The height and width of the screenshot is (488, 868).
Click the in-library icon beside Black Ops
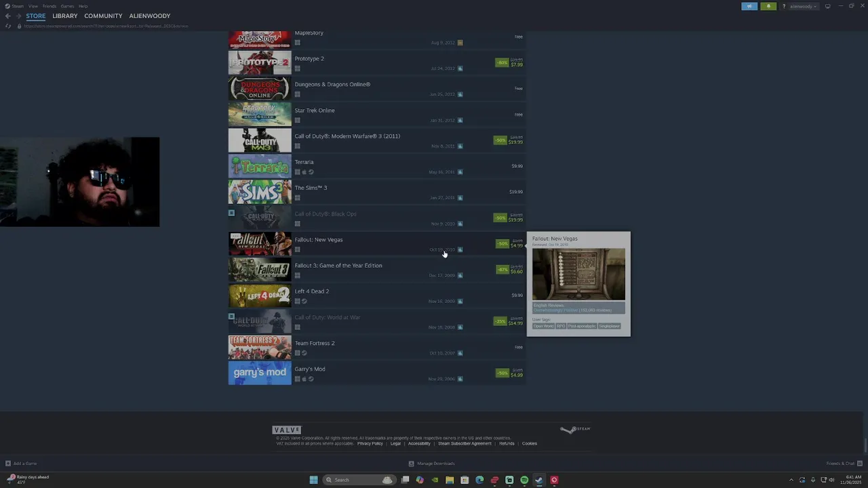pos(231,213)
